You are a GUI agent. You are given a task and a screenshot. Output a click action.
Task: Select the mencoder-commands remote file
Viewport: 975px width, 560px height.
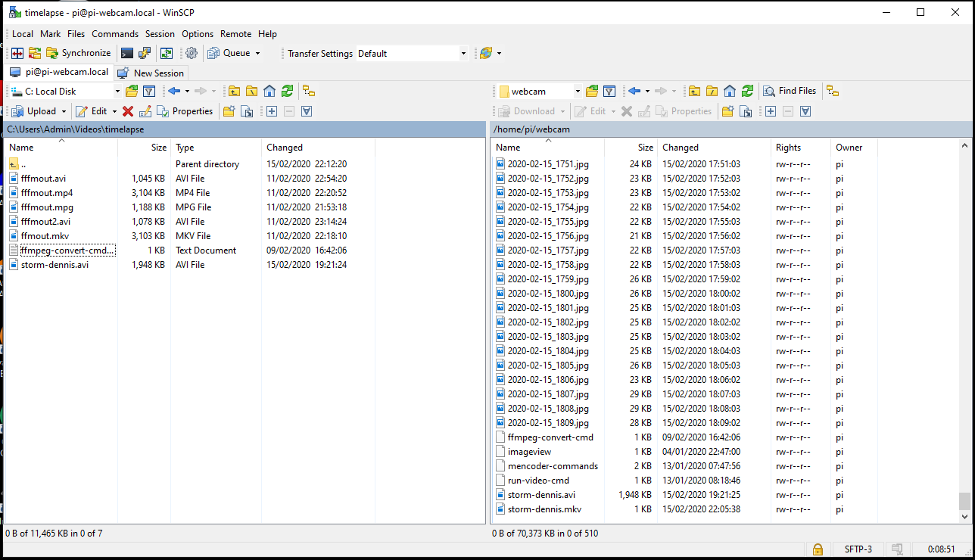[553, 466]
